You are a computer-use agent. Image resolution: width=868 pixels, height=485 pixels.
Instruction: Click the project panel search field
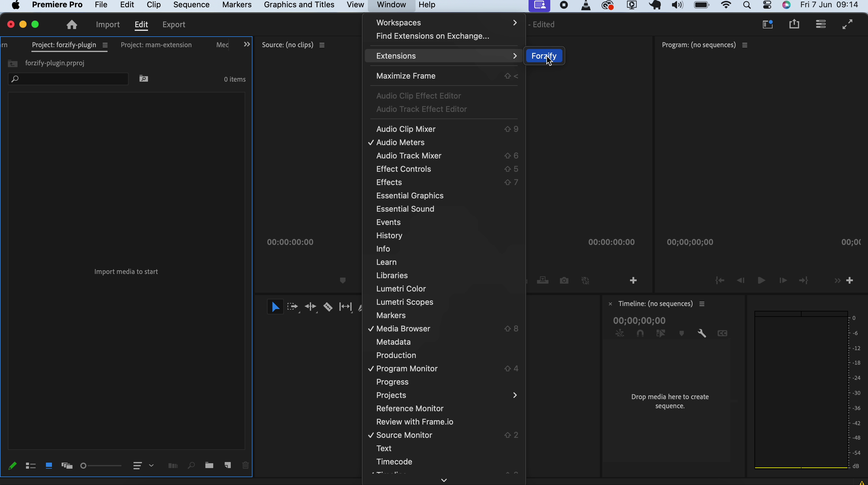coord(67,79)
